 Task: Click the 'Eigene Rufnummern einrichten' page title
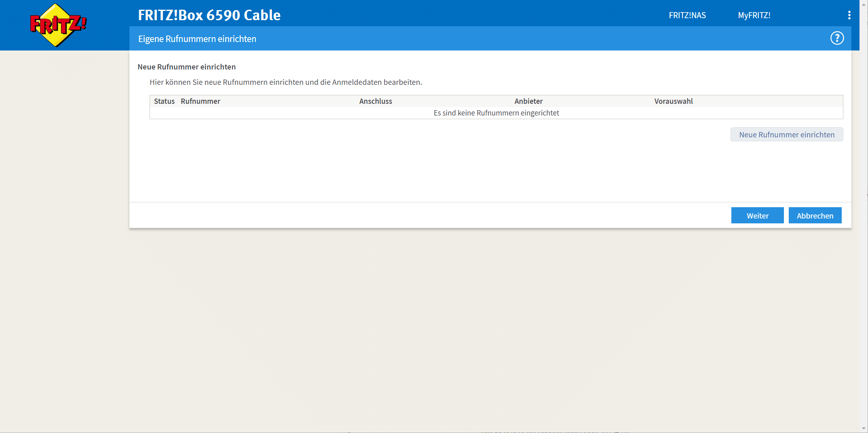coord(197,39)
